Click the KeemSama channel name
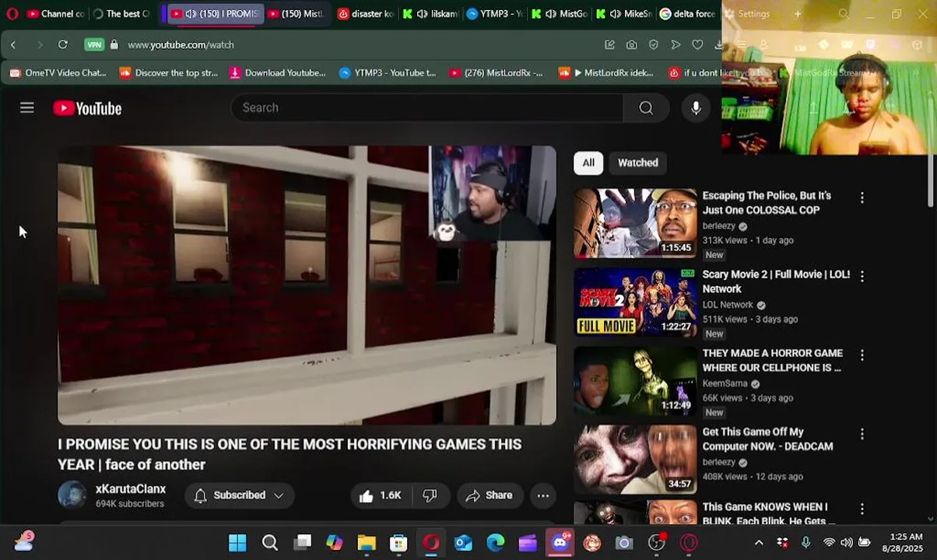 (725, 383)
